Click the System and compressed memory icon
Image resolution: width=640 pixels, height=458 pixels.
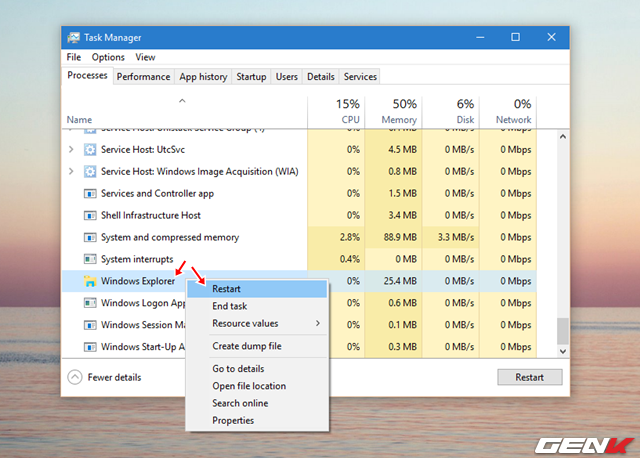[90, 237]
